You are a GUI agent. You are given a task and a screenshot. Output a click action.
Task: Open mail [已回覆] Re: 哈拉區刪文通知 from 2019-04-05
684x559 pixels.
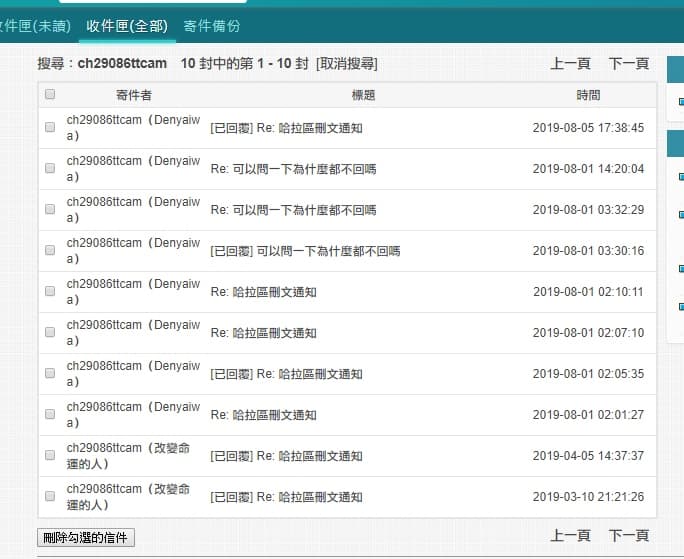[x=286, y=456]
